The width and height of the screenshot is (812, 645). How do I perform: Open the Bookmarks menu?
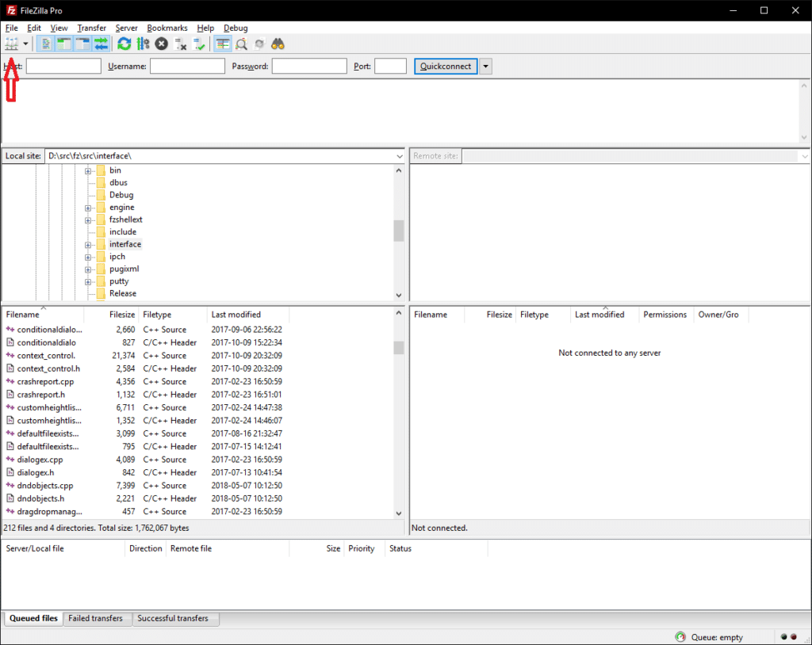pyautogui.click(x=167, y=28)
